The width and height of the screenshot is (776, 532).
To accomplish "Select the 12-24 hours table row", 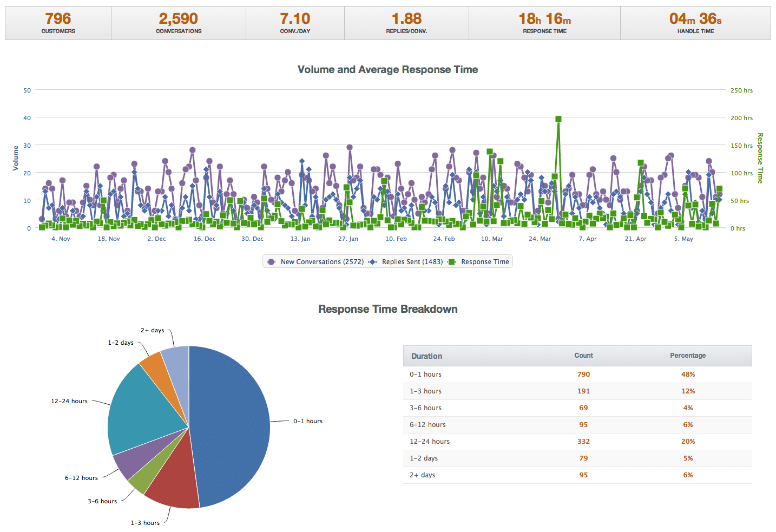I will point(577,442).
